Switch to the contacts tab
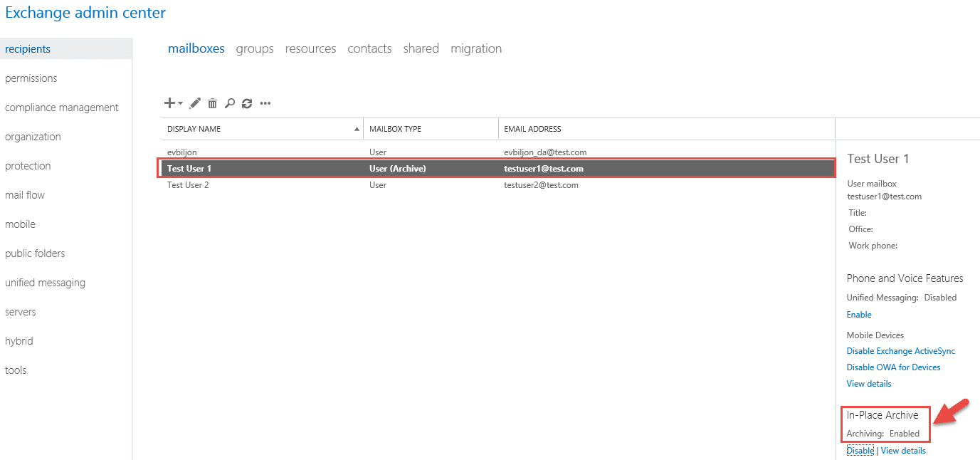The width and height of the screenshot is (980, 460). pos(369,48)
